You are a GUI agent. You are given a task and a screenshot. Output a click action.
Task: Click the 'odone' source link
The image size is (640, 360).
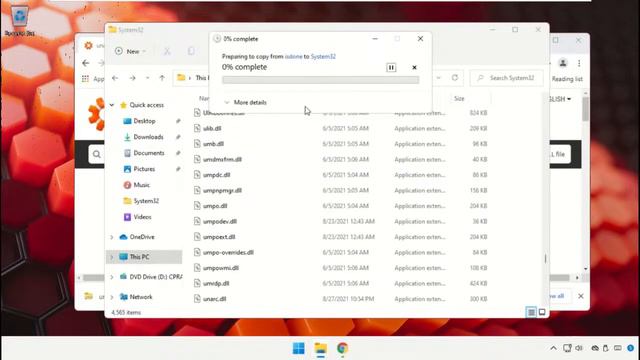[x=293, y=57]
